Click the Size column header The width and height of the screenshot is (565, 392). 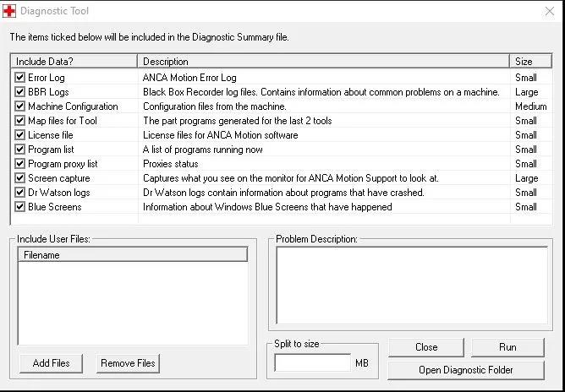tap(531, 62)
